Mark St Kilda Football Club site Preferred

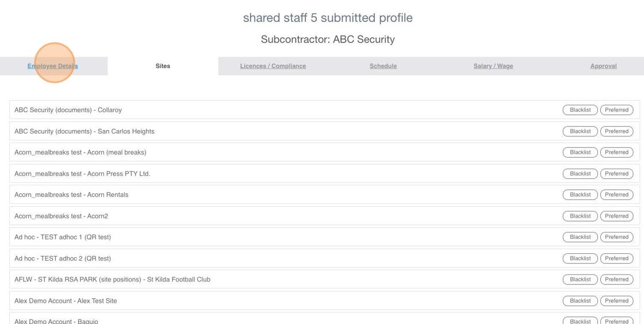(616, 279)
